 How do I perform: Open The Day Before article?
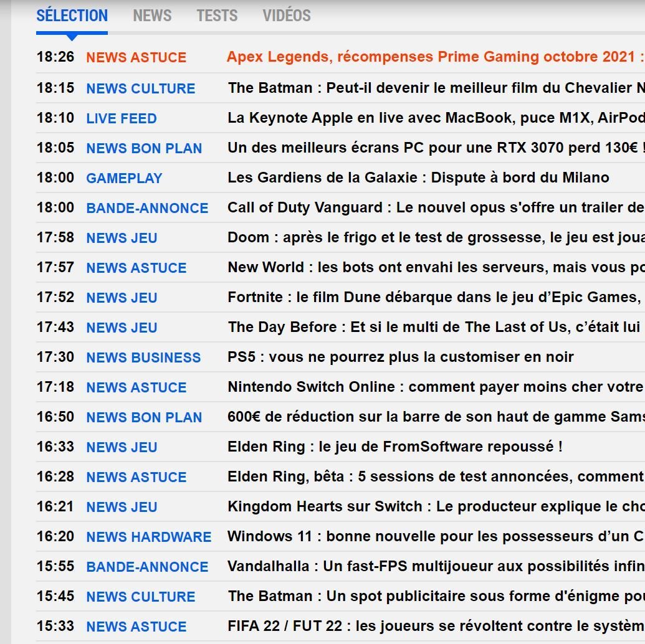click(x=434, y=327)
